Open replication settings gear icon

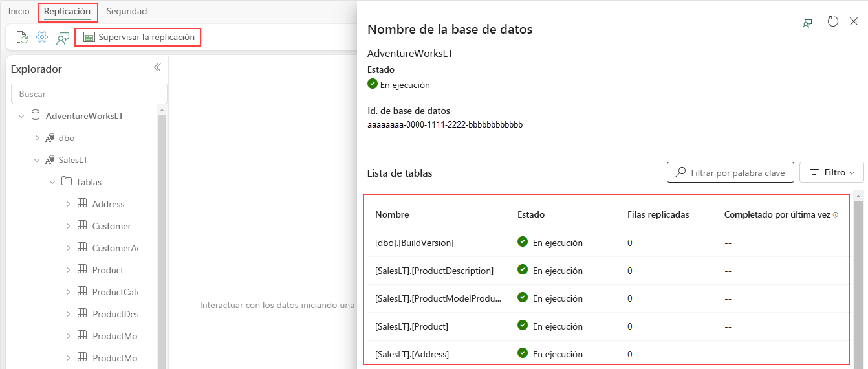(42, 38)
